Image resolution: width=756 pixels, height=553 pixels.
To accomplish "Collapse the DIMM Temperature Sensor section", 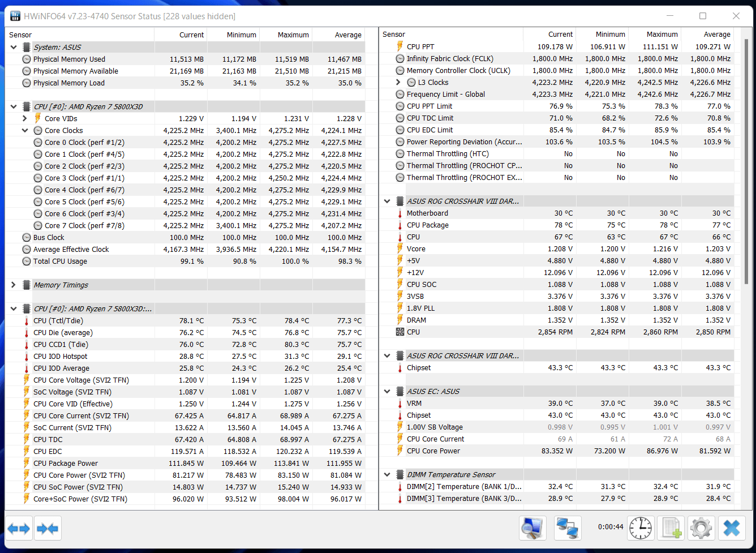I will (x=387, y=474).
